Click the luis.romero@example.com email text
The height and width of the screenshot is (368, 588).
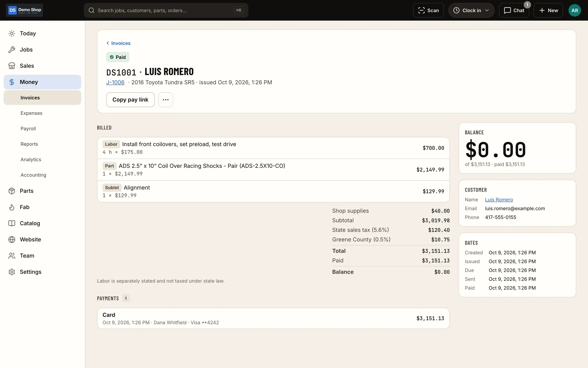tap(515, 209)
